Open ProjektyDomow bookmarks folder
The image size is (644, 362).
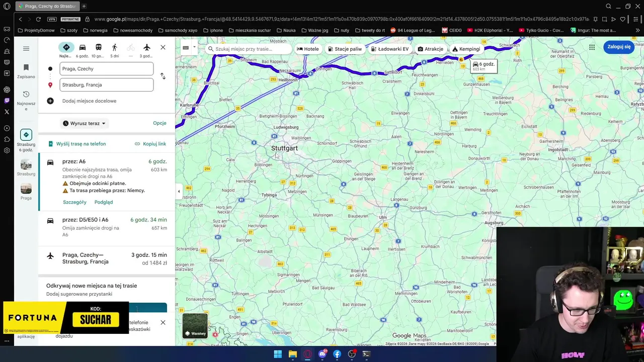pos(36,30)
